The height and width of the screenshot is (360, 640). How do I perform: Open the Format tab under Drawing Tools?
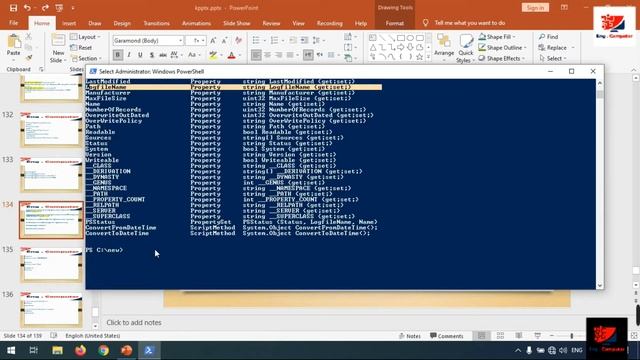(395, 23)
